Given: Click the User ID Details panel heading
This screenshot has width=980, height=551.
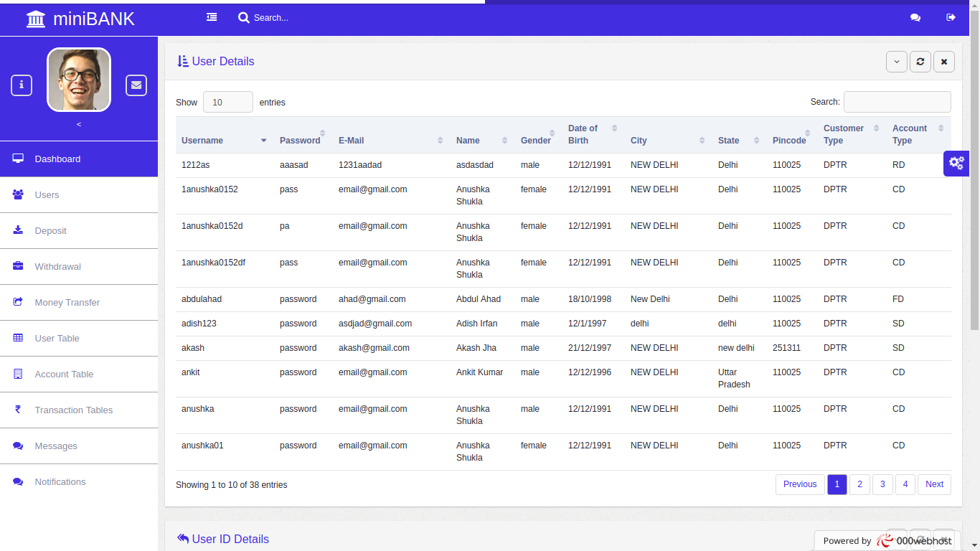Looking at the screenshot, I should point(223,540).
